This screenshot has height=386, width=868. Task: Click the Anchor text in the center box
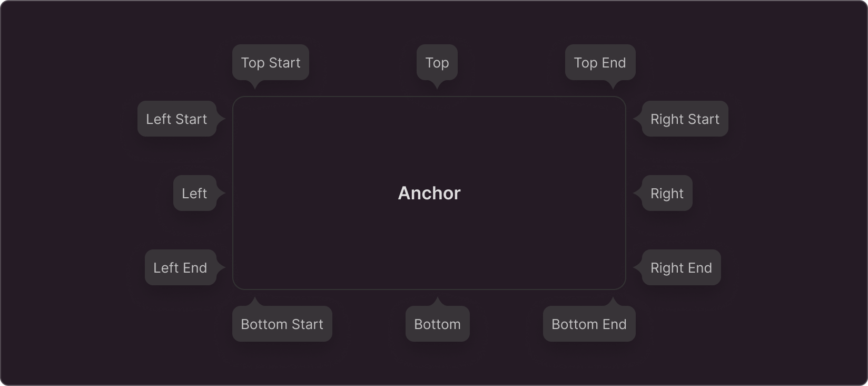[x=429, y=194]
